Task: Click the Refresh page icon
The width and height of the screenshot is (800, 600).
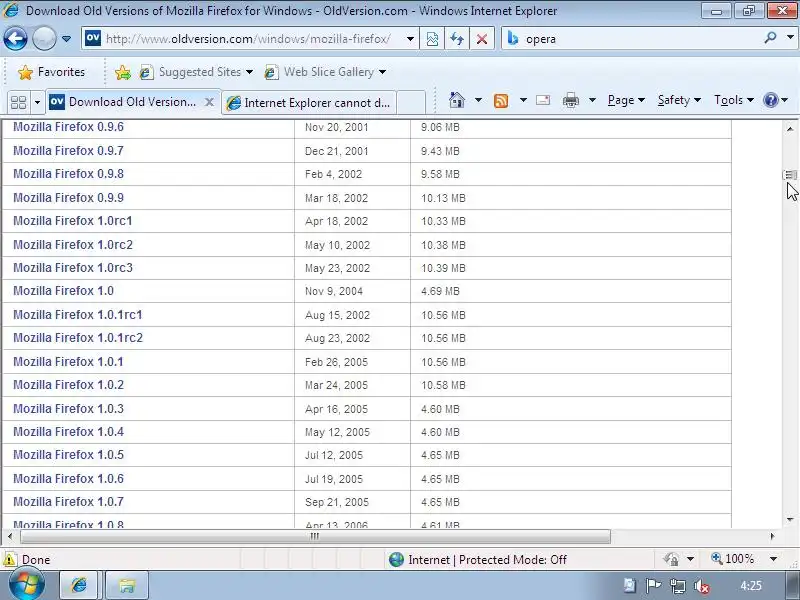Action: pos(457,39)
